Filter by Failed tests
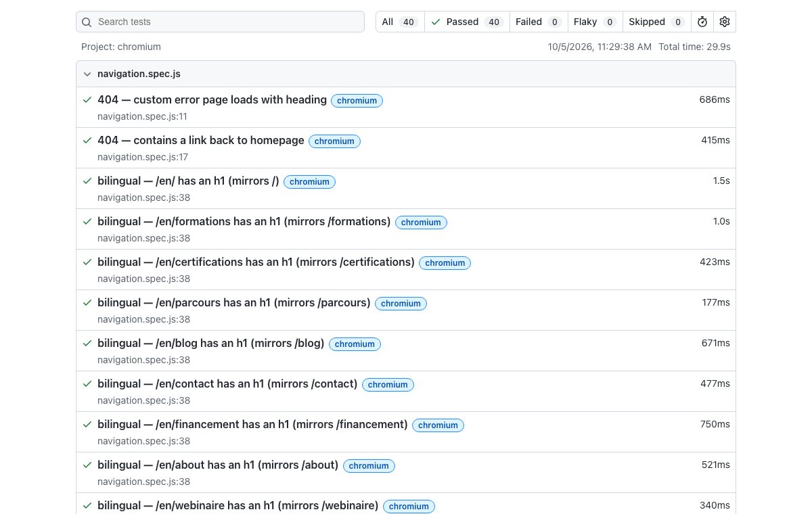This screenshot has height=514, width=812. coord(539,22)
